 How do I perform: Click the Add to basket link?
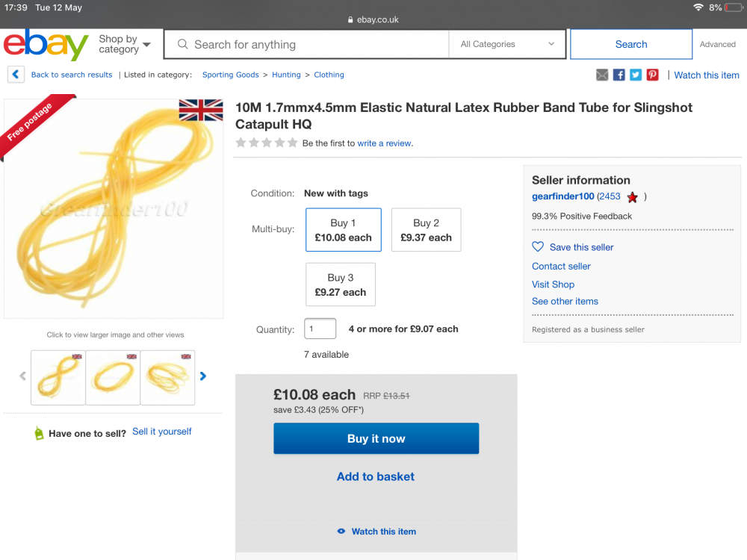(x=376, y=476)
